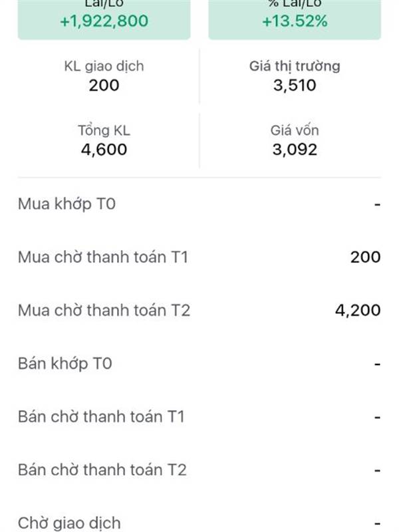
Task: Select the Tổng KL label
Action: click(104, 130)
